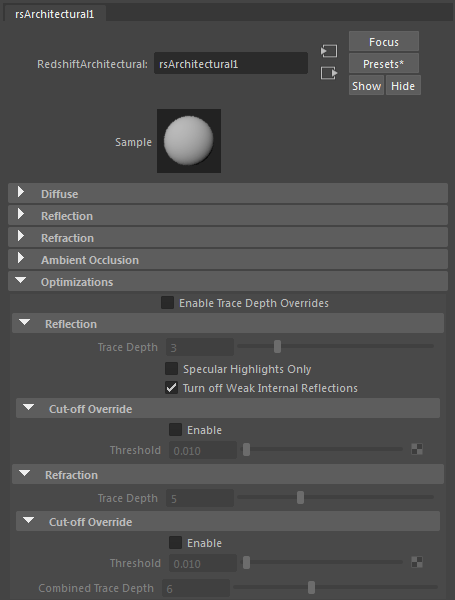Click the RedshiftArchitectural name field
This screenshot has width=455, height=600.
[231, 64]
